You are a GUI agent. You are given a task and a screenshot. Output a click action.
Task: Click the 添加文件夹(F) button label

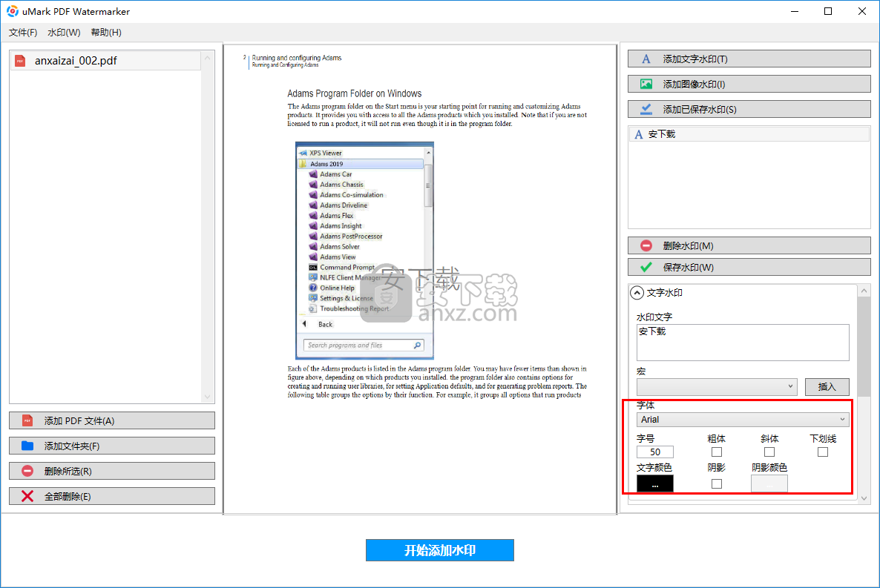(72, 446)
